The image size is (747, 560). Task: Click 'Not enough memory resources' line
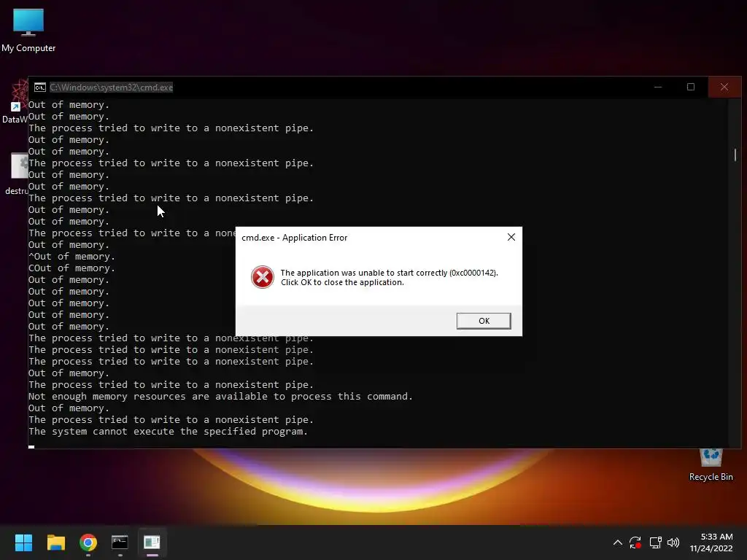[220, 396]
